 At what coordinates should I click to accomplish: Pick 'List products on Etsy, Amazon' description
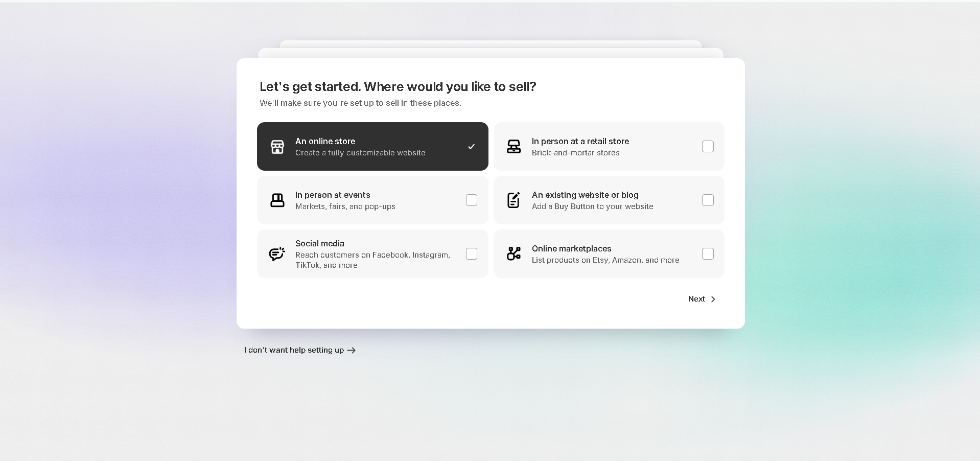(x=605, y=260)
